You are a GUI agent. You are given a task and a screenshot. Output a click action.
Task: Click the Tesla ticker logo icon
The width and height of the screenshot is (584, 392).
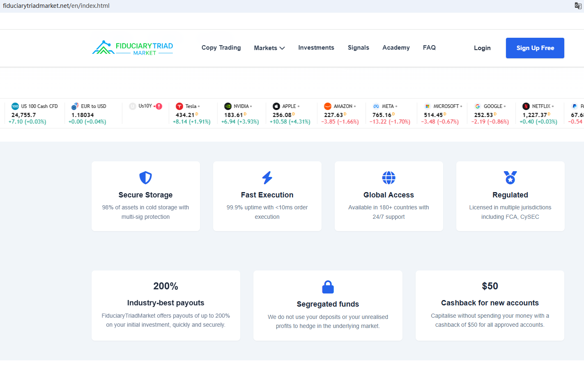click(x=179, y=106)
